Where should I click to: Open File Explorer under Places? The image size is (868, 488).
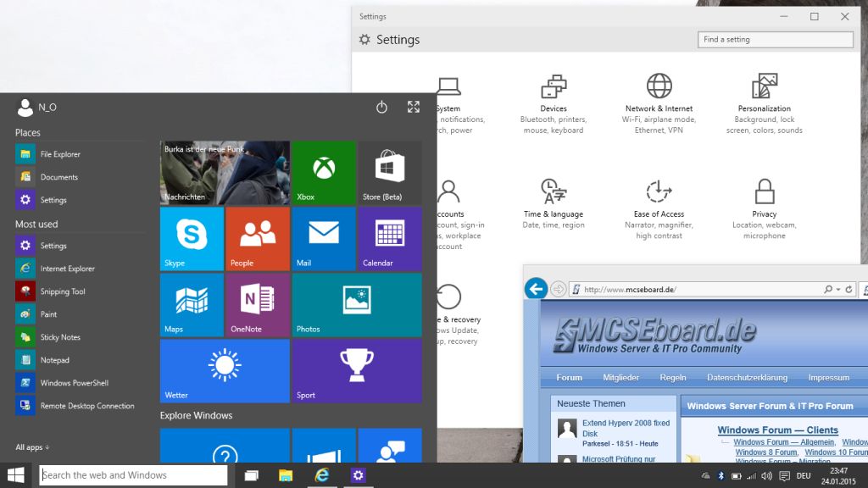[80, 154]
